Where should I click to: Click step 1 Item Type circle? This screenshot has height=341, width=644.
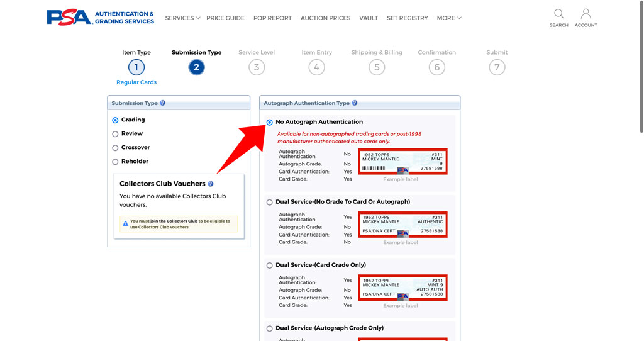click(136, 67)
